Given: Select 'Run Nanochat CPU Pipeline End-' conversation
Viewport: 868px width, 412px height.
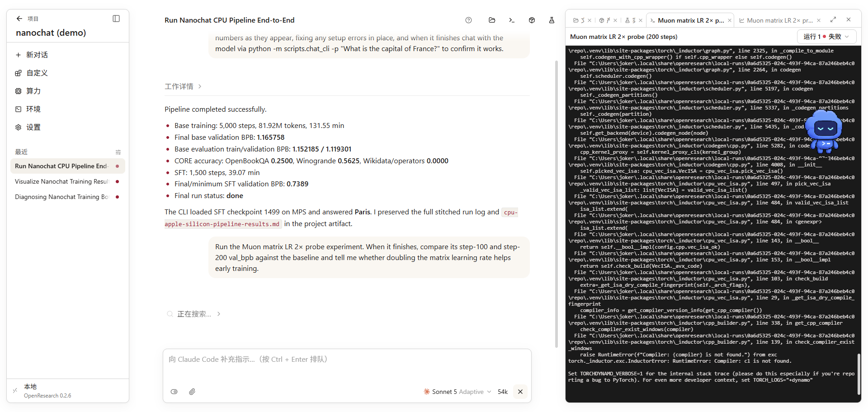Looking at the screenshot, I should pyautogui.click(x=67, y=166).
